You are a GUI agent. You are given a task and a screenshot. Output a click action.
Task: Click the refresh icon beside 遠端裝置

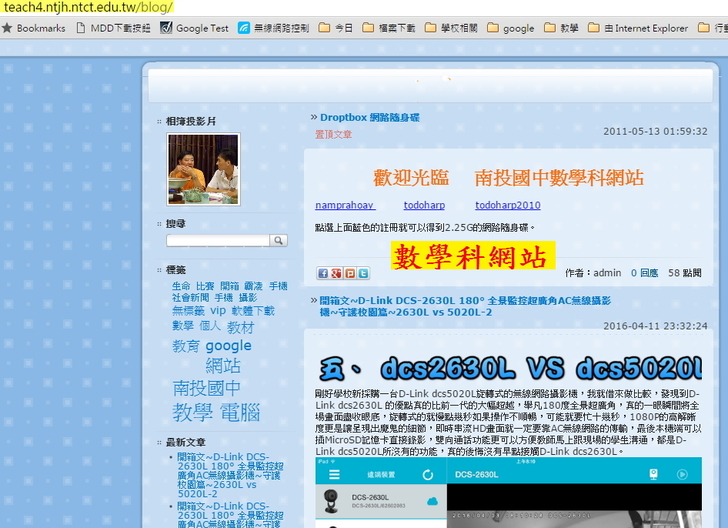[428, 475]
